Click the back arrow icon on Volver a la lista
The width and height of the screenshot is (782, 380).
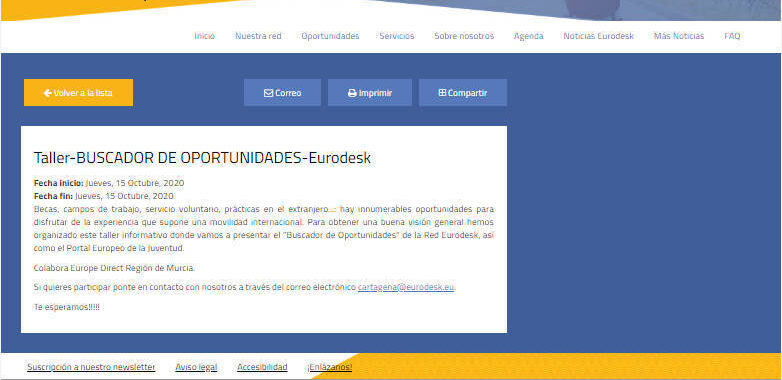(x=48, y=93)
